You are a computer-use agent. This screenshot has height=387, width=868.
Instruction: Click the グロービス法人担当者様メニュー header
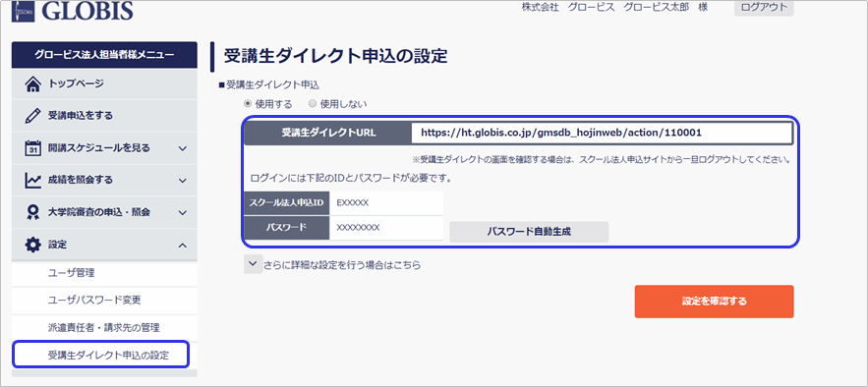[104, 55]
